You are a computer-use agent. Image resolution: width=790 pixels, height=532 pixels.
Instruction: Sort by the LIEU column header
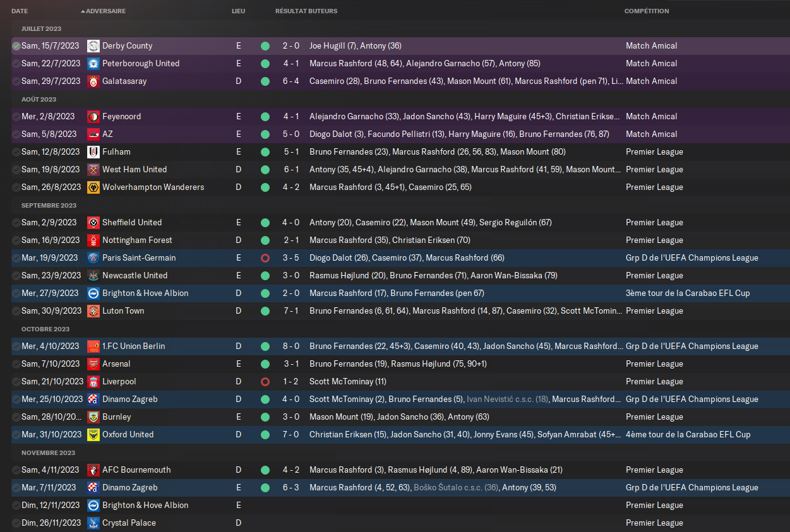[239, 11]
